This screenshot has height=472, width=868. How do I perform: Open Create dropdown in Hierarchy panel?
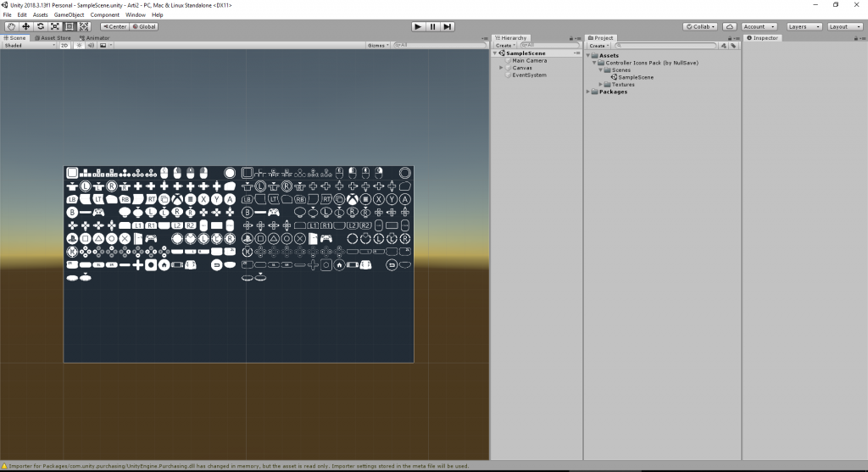tap(505, 46)
